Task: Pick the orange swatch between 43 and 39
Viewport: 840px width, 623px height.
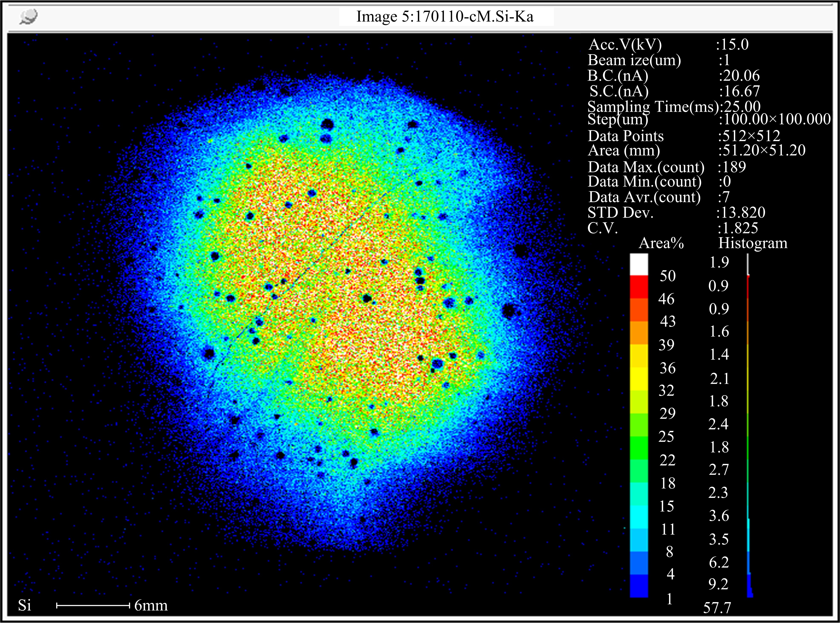Action: click(639, 333)
